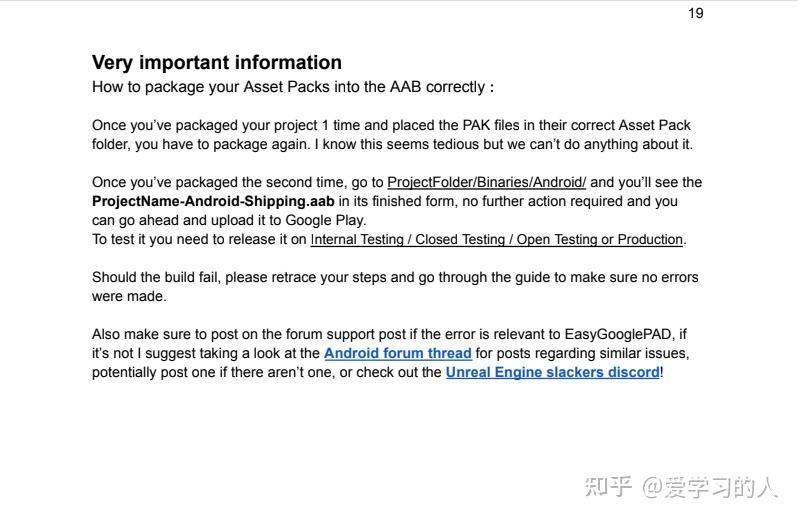798x520 pixels.
Task: Click the Zhihu logo watermark
Action: click(x=608, y=487)
